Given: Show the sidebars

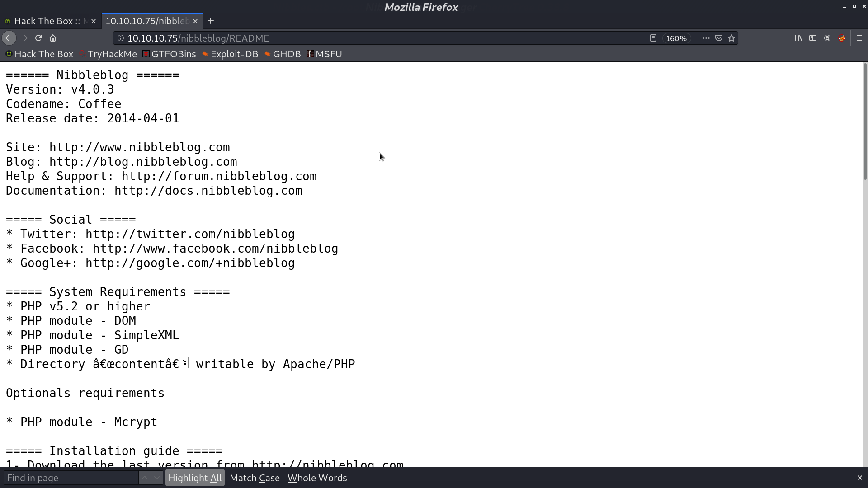Looking at the screenshot, I should (x=813, y=38).
